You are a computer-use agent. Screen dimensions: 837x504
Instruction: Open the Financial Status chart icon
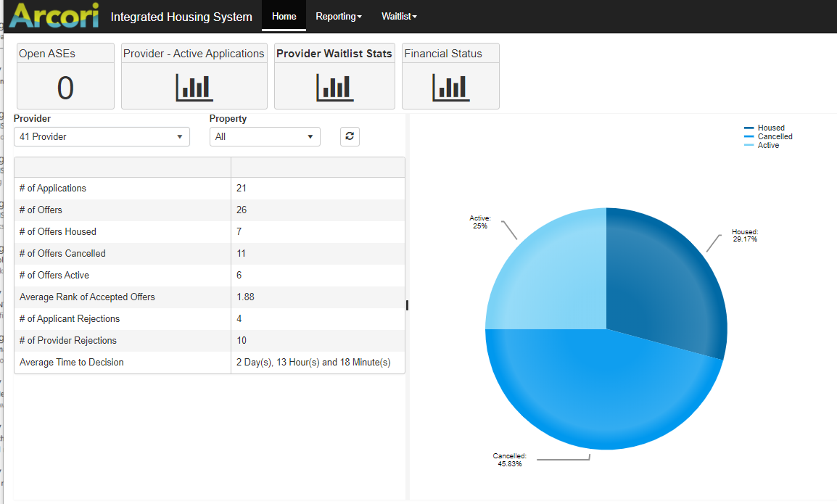click(x=451, y=88)
